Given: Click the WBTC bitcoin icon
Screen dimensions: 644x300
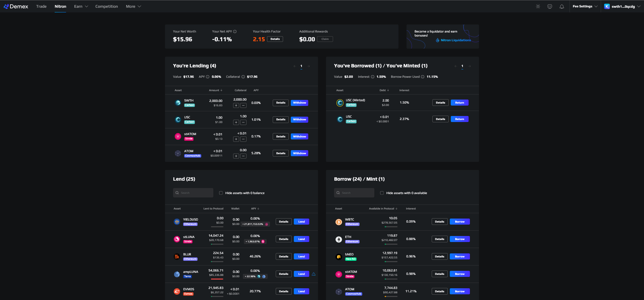Looking at the screenshot, I should pyautogui.click(x=339, y=222).
